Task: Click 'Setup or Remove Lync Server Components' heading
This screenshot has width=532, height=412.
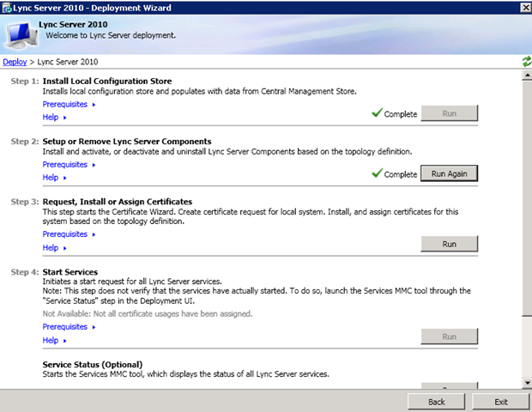Action: point(127,142)
